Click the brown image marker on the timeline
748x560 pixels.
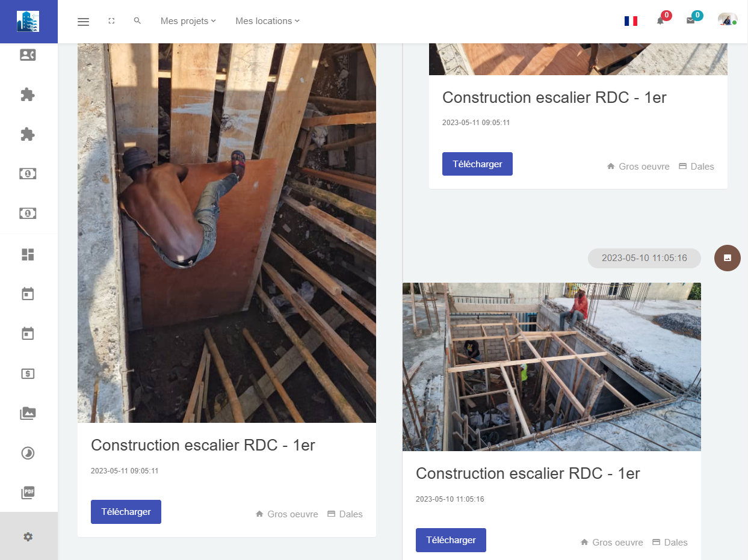pyautogui.click(x=727, y=258)
